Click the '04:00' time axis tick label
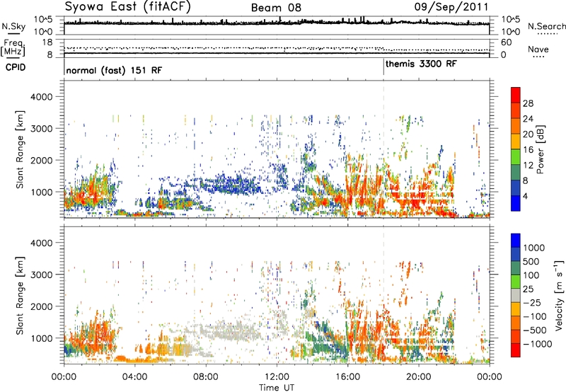This screenshot has width=566, height=392. (134, 377)
